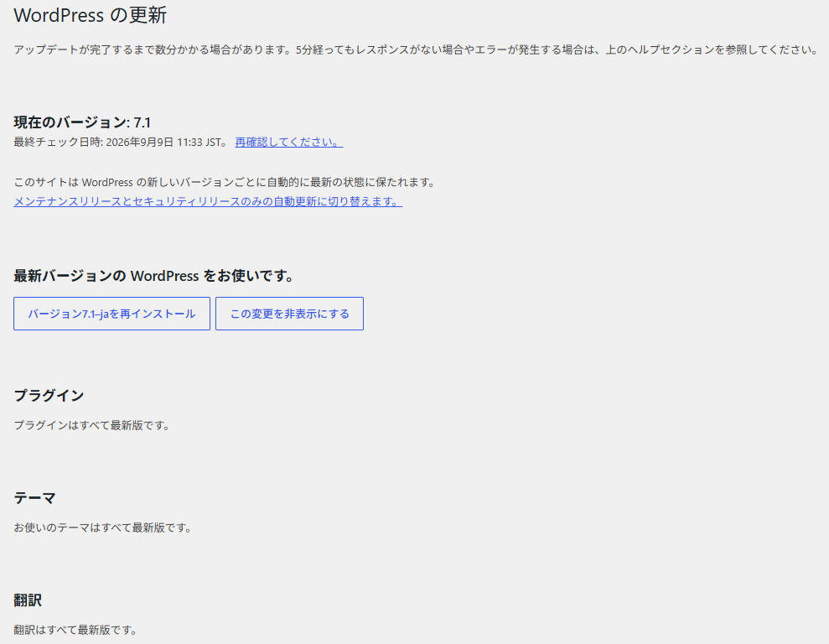The image size is (829, 644).
Task: Click 翻訳はすべて最新版です text
Action: tap(75, 631)
